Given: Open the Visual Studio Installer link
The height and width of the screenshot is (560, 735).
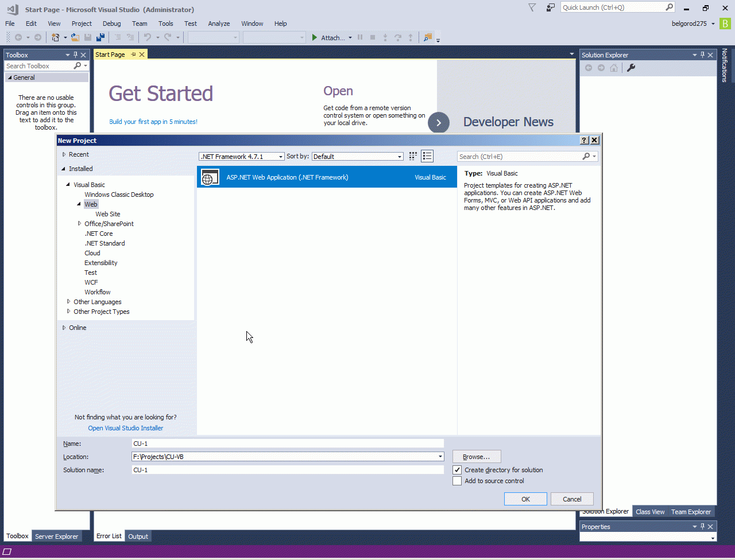Looking at the screenshot, I should pyautogui.click(x=126, y=428).
